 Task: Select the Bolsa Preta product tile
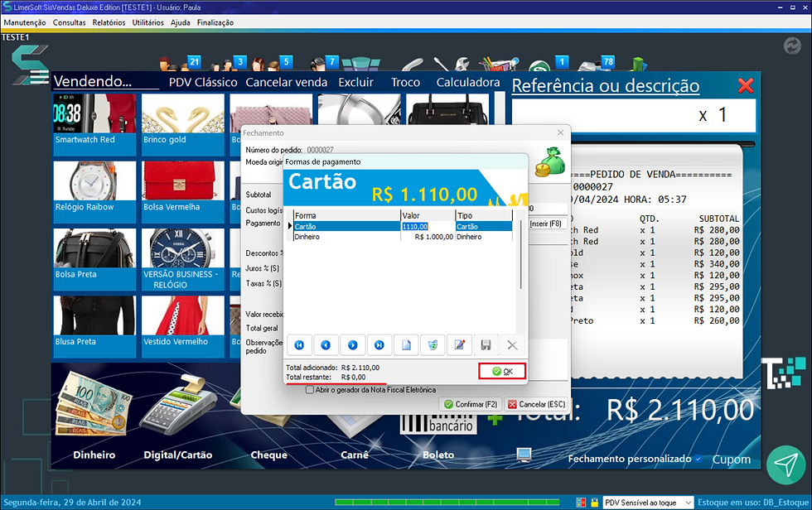(x=94, y=259)
